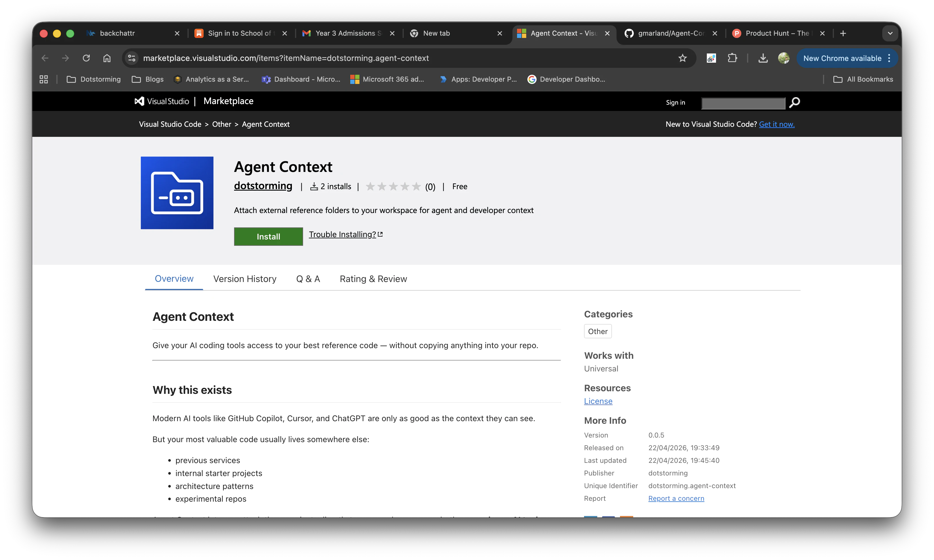Image resolution: width=934 pixels, height=560 pixels.
Task: Open Chrome downloads via toolbar icon
Action: click(x=763, y=58)
